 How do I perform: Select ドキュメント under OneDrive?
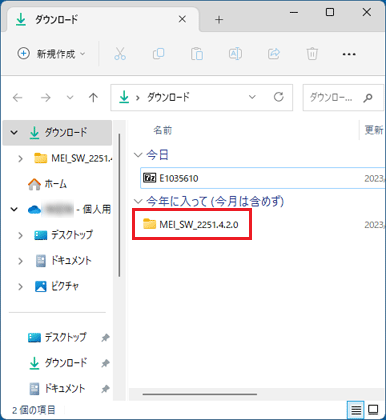tap(64, 261)
